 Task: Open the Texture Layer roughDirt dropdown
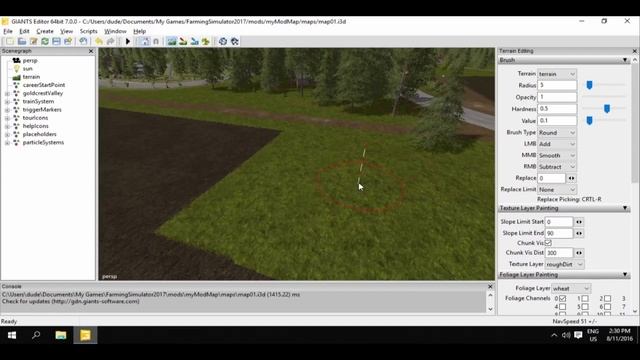tap(564, 264)
